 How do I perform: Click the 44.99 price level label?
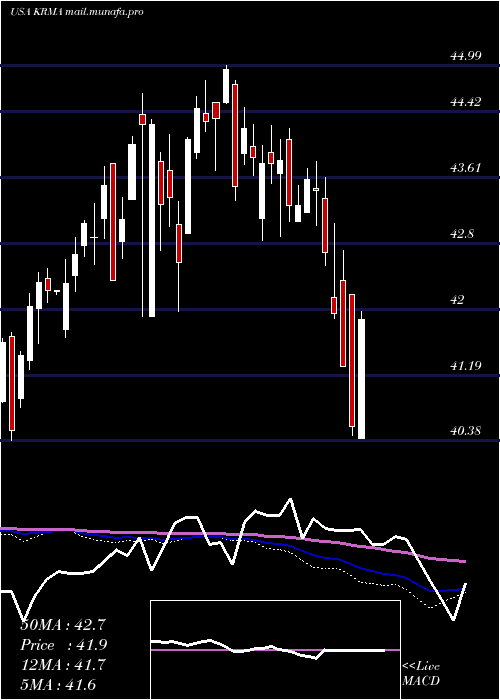point(466,56)
